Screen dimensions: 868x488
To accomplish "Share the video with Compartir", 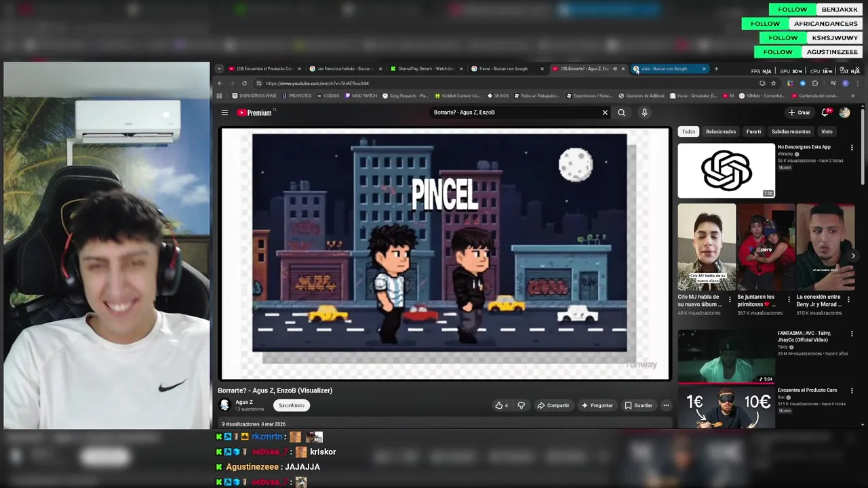I will [553, 405].
